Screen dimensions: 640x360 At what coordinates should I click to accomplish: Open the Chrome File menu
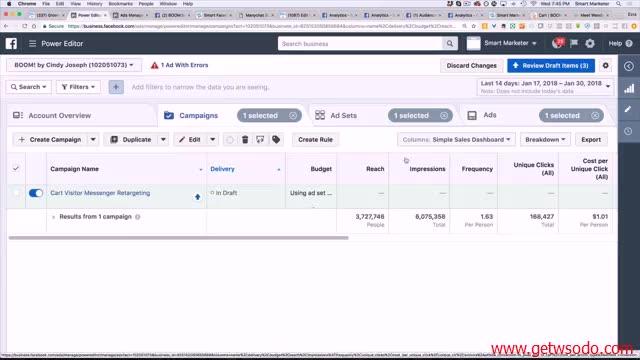pos(46,4)
